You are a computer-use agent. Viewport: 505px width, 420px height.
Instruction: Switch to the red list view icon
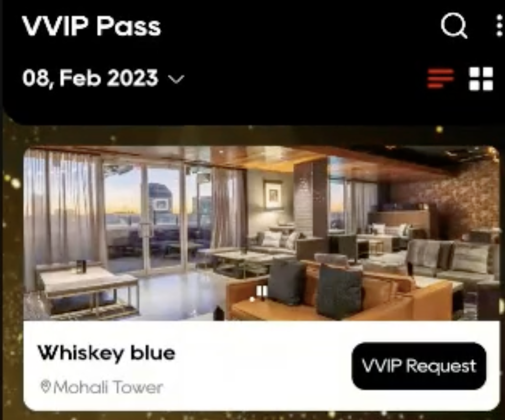440,78
